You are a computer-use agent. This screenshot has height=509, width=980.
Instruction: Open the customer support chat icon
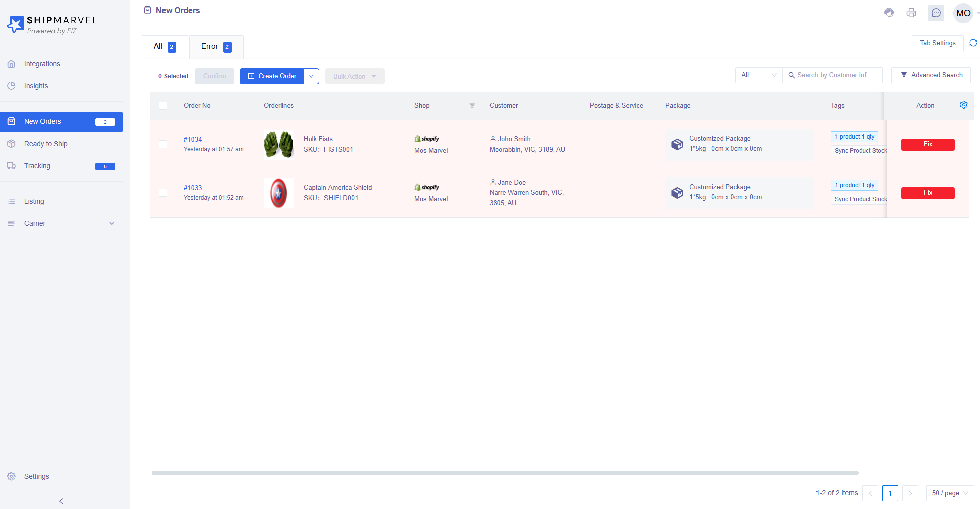tap(889, 13)
